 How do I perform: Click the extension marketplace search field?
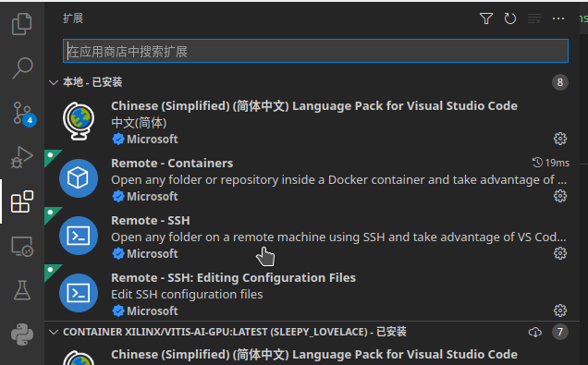316,51
